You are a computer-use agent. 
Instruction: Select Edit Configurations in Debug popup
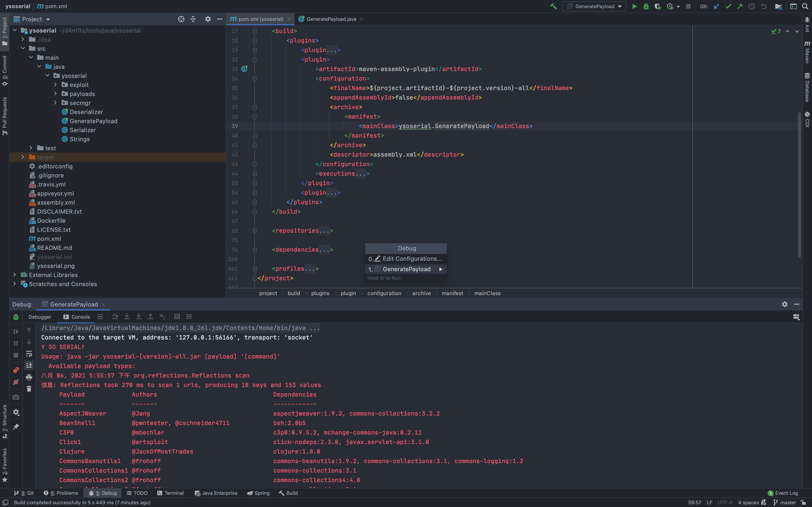[412, 258]
